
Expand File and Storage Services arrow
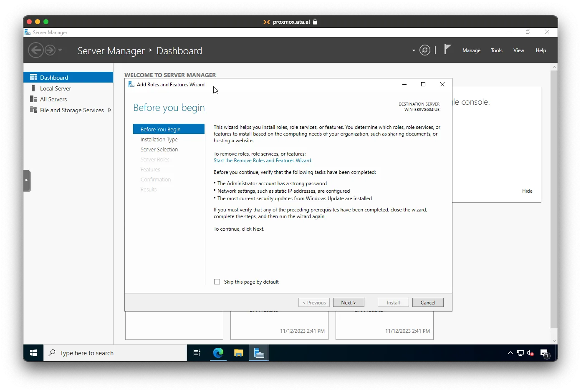(109, 110)
